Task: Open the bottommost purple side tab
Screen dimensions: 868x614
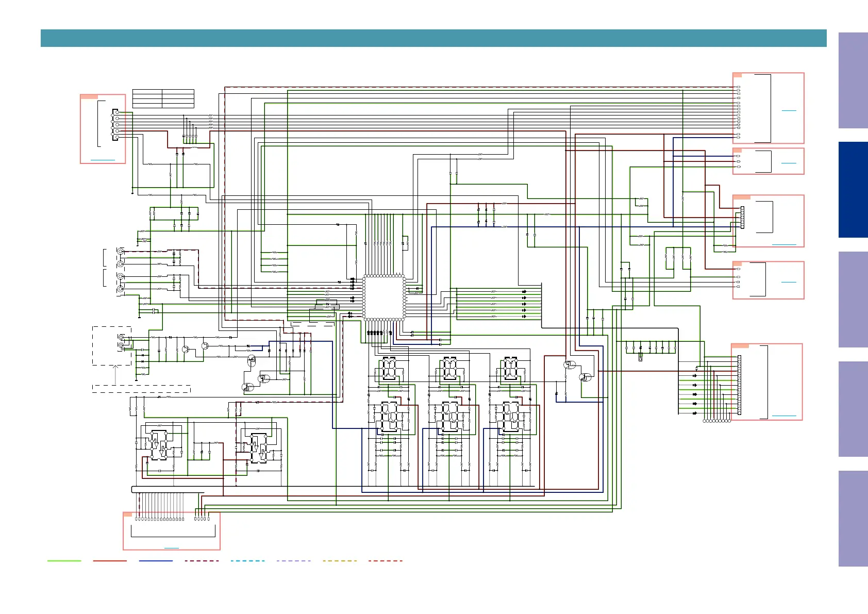Action: pyautogui.click(x=853, y=519)
